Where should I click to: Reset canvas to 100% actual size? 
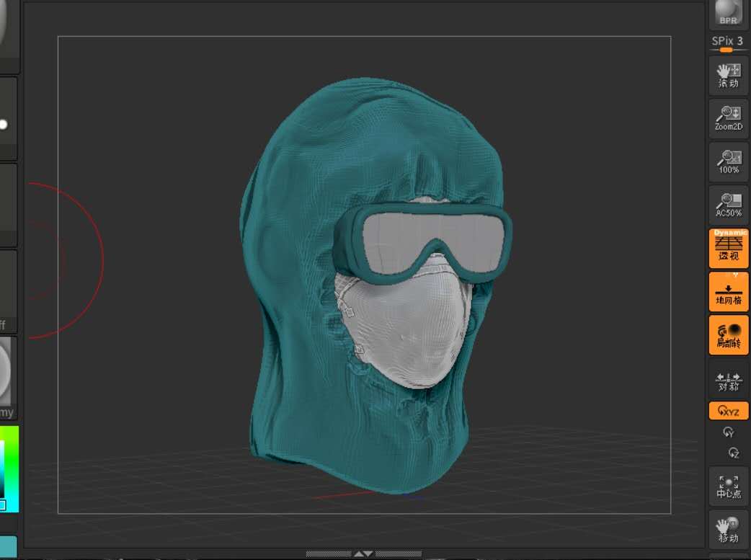(x=729, y=161)
